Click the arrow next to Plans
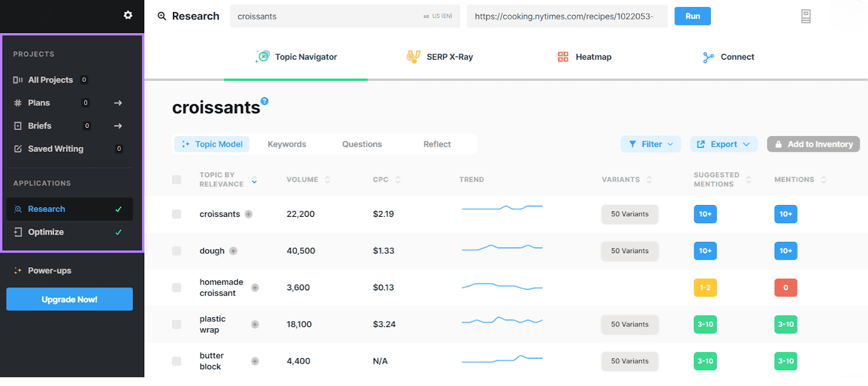Image resolution: width=868 pixels, height=386 pixels. tap(118, 103)
